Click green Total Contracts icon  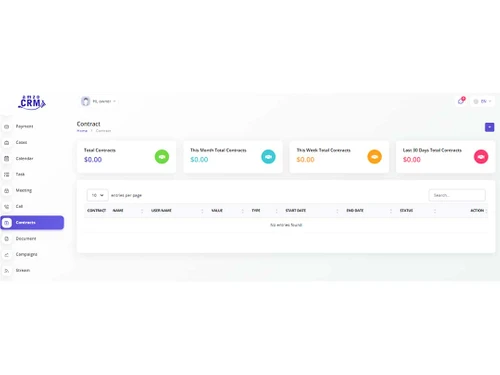[x=162, y=157]
